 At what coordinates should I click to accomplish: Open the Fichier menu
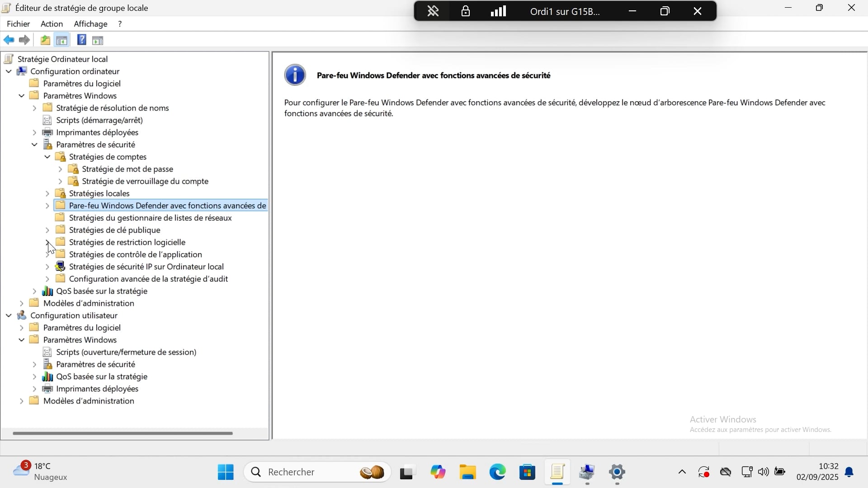click(19, 24)
